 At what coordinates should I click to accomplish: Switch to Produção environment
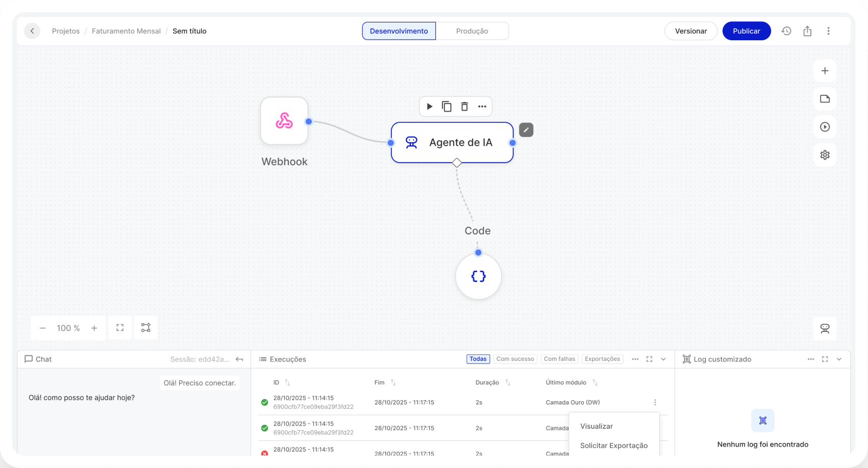(472, 31)
